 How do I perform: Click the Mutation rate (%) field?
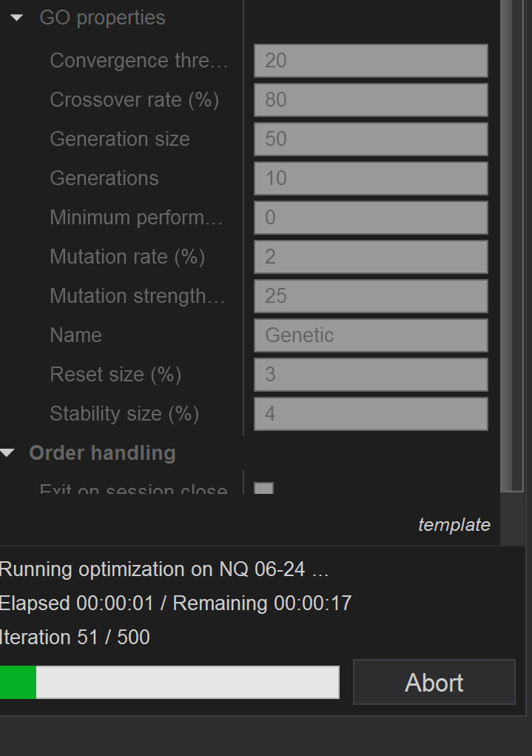[x=370, y=256]
